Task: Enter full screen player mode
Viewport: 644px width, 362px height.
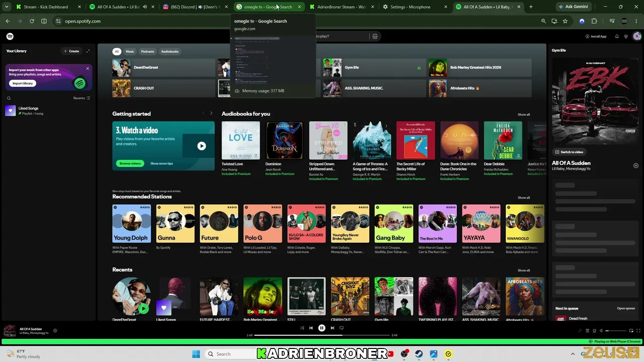Action: [x=639, y=331]
